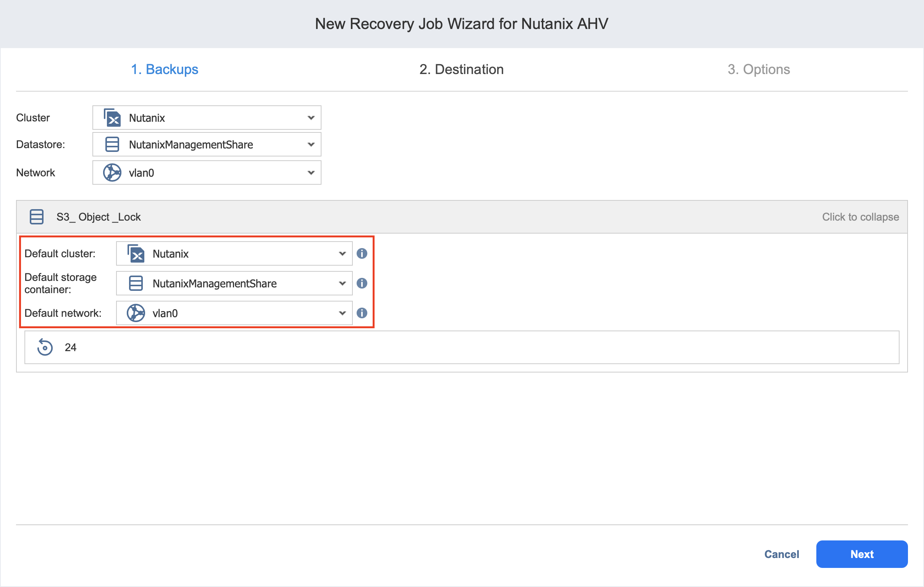The width and height of the screenshot is (924, 587).
Task: Expand the Default network dropdown
Action: click(x=342, y=313)
